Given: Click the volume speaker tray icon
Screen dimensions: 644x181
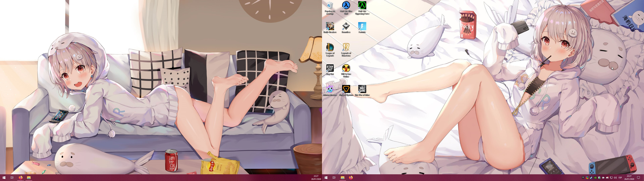Looking at the screenshot, I should point(615,178).
